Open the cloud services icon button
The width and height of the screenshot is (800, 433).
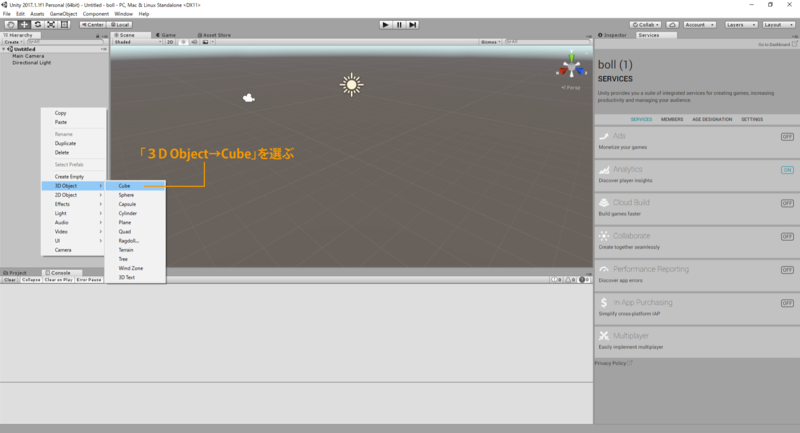point(672,24)
